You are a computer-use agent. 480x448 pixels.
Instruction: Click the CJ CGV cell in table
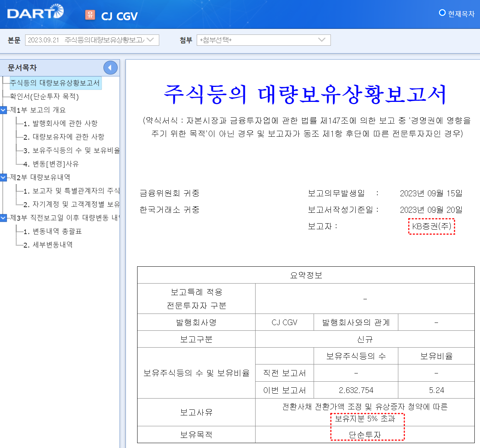pyautogui.click(x=284, y=323)
